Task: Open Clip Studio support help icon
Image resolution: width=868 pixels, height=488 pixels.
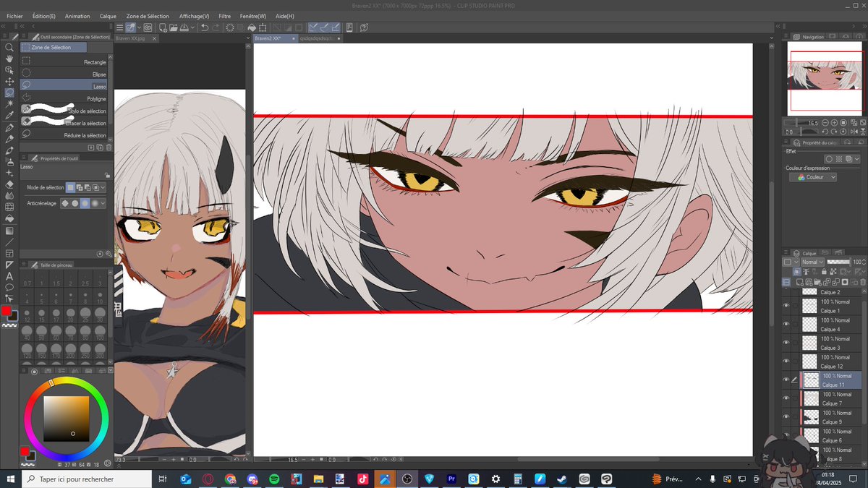Action: click(364, 27)
